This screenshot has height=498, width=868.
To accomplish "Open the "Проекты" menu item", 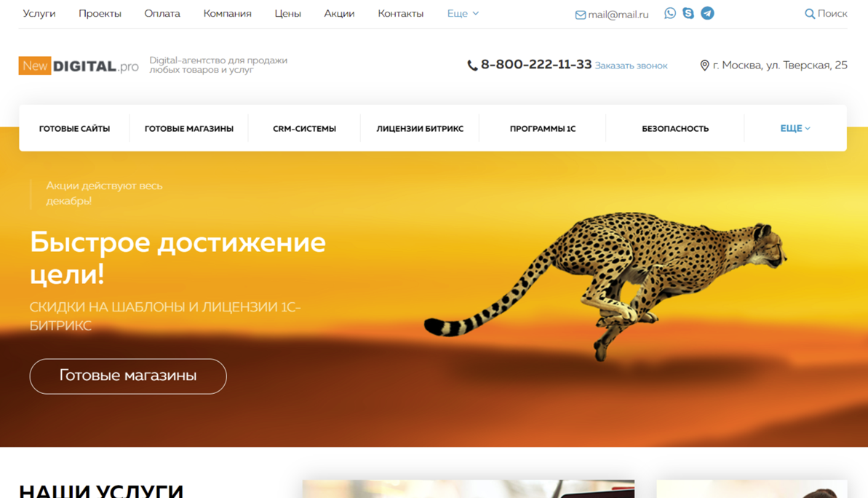I will coord(100,13).
